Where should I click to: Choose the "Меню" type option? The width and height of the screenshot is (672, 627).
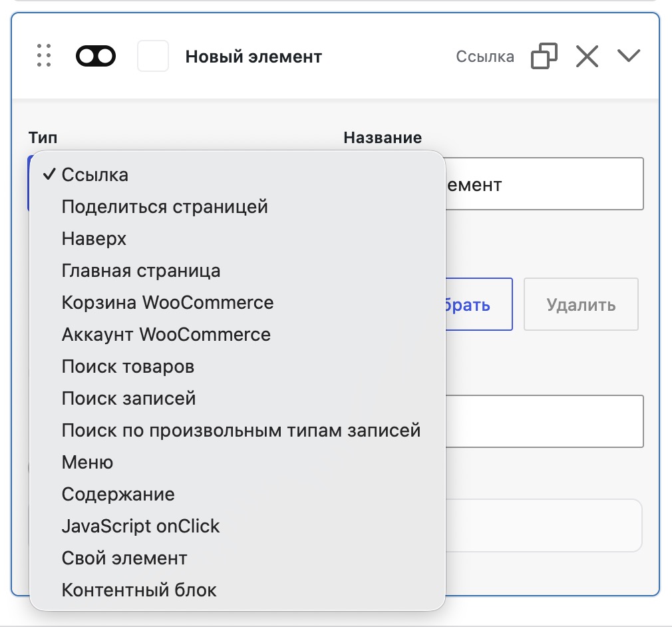pyautogui.click(x=238, y=463)
